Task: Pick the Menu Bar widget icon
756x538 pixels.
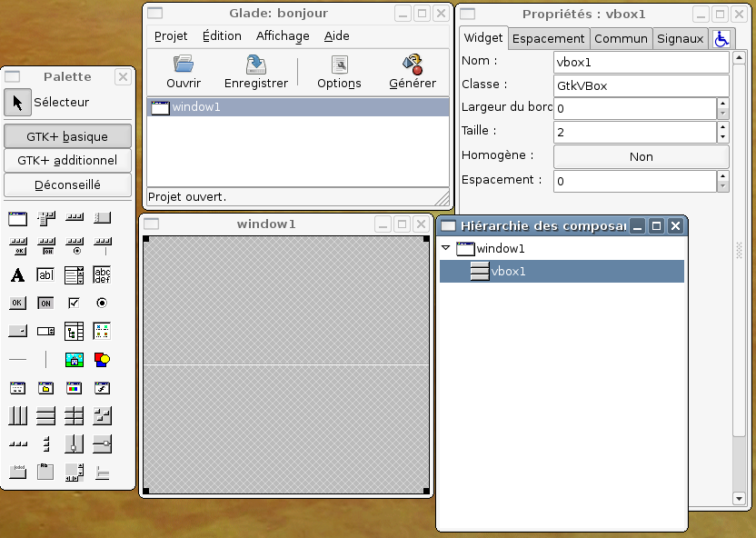Action: pyautogui.click(x=45, y=218)
